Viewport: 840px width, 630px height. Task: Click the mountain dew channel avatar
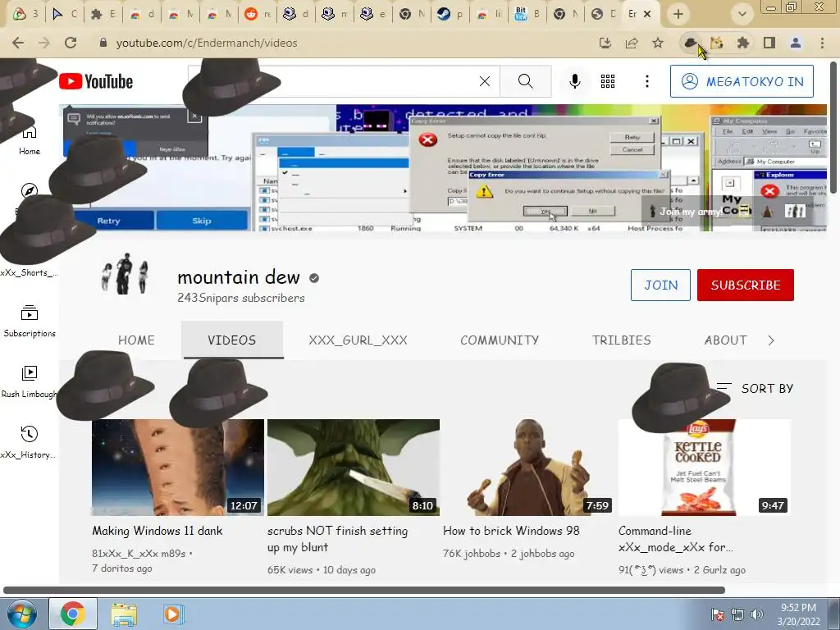(125, 274)
